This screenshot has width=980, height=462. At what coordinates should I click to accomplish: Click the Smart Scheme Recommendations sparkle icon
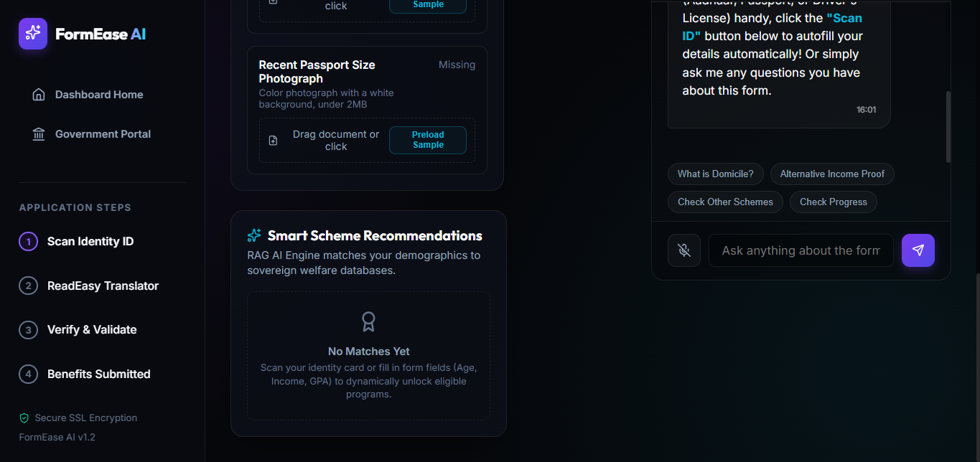pyautogui.click(x=254, y=235)
